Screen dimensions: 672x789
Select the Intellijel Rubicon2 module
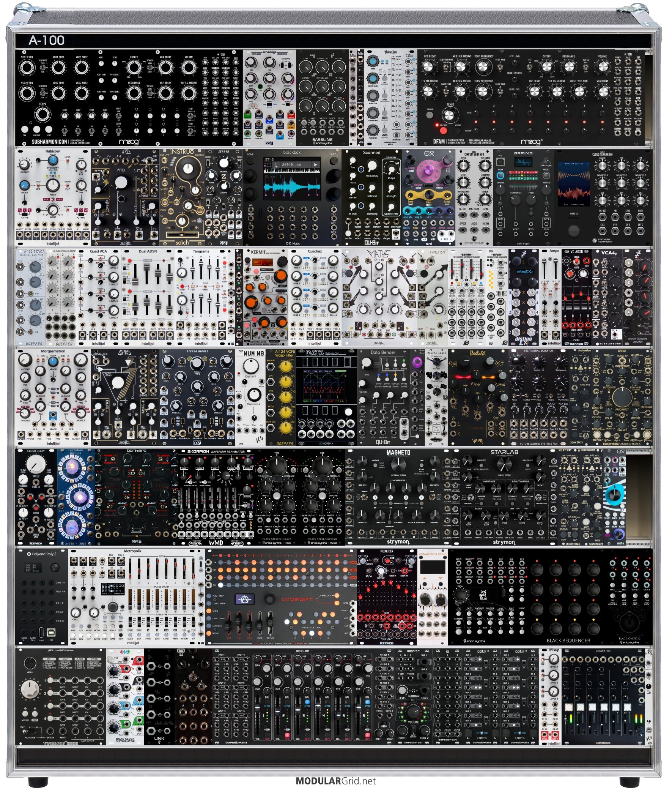(x=53, y=197)
